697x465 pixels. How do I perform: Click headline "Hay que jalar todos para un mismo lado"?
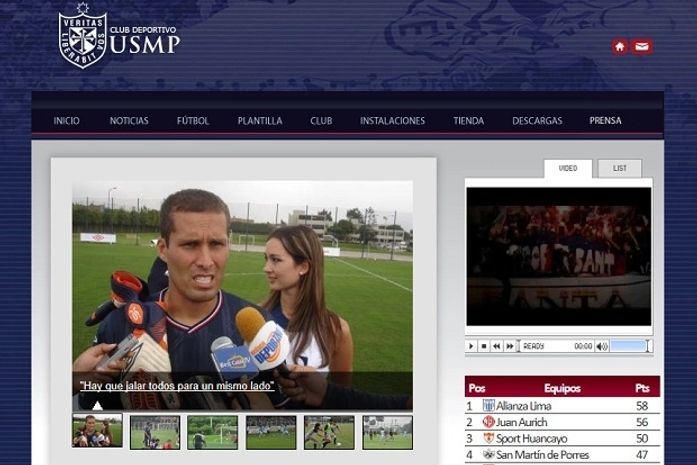pos(177,385)
